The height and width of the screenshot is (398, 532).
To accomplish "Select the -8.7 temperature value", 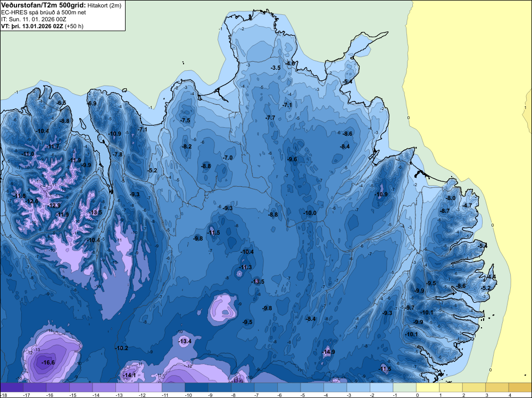I will [x=444, y=211].
